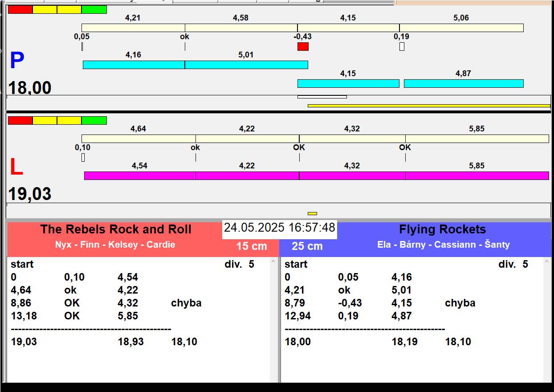Click the green start light in the L lane
This screenshot has width=554, height=392.
[x=94, y=120]
